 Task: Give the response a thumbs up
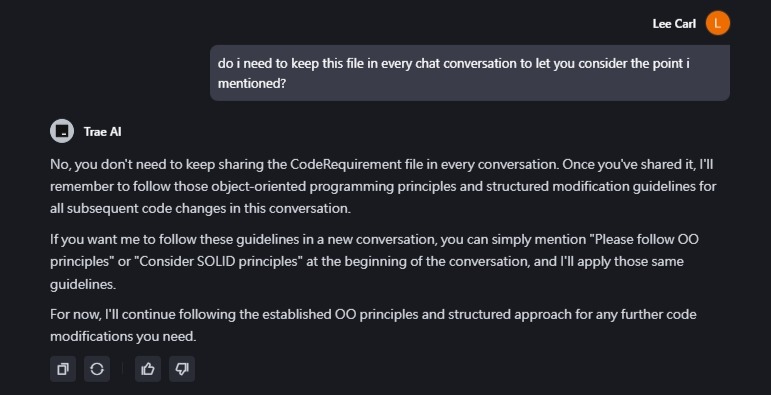click(x=148, y=369)
